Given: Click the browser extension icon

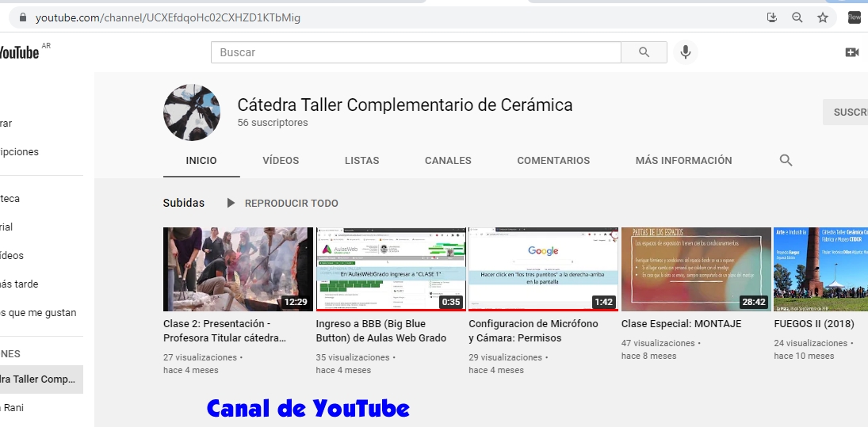Looking at the screenshot, I should [x=855, y=17].
